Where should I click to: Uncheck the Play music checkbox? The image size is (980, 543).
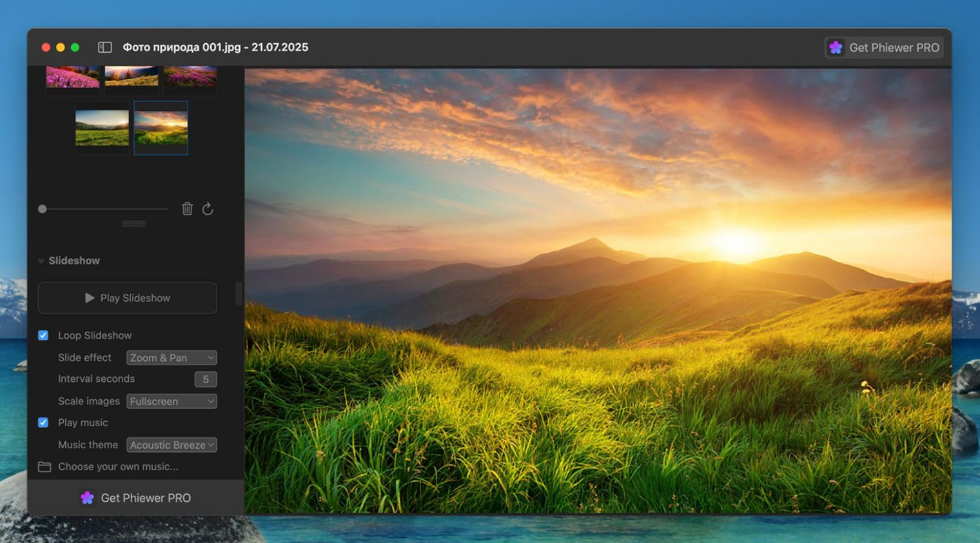[x=43, y=422]
